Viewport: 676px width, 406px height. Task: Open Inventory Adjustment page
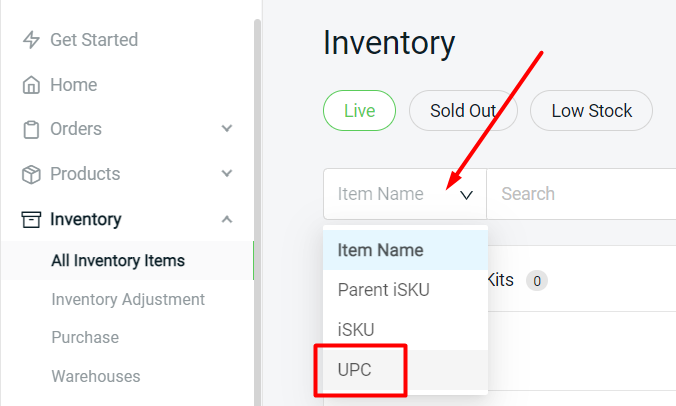click(x=128, y=300)
